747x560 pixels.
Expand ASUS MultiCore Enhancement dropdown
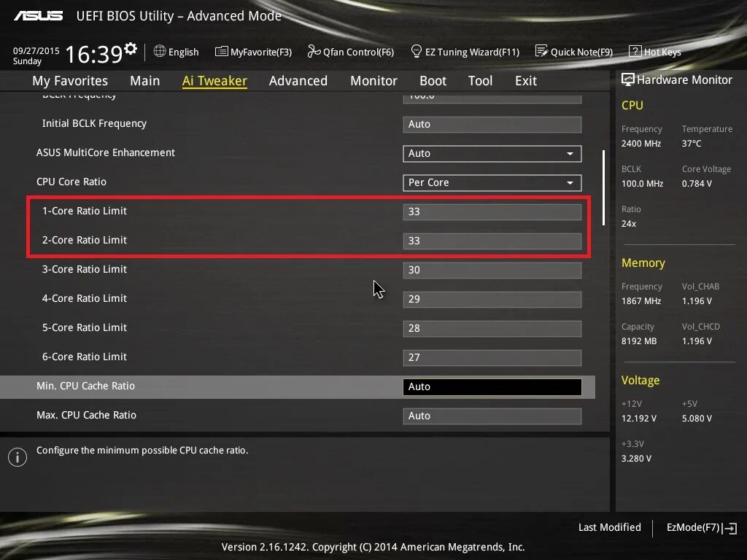tap(492, 154)
